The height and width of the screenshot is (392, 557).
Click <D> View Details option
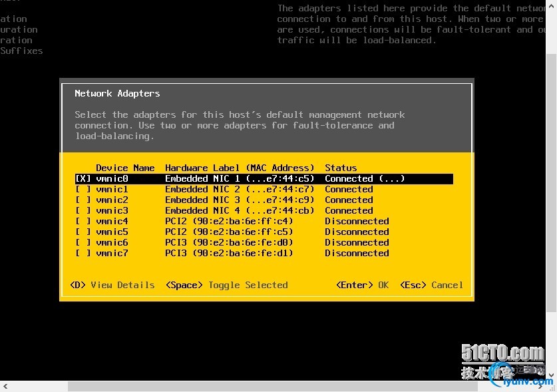pyautogui.click(x=112, y=285)
